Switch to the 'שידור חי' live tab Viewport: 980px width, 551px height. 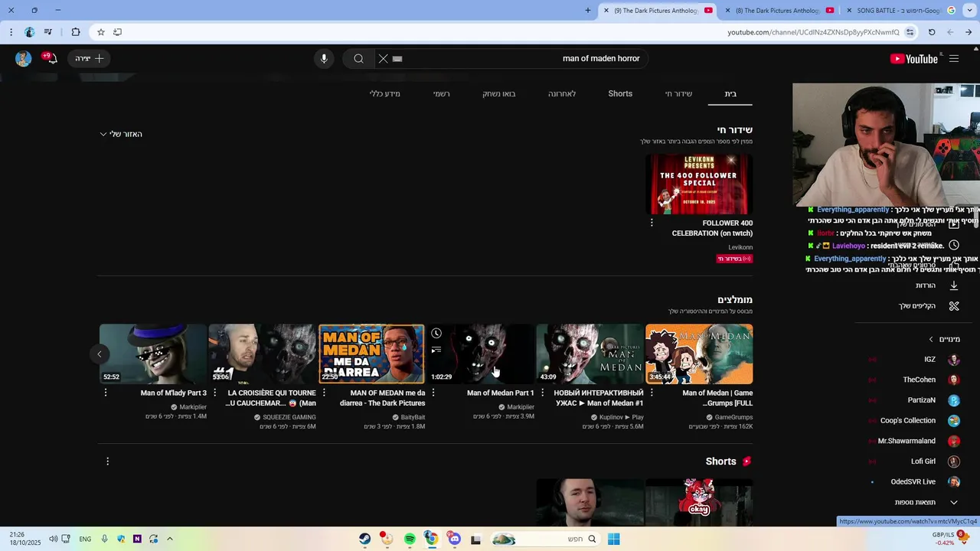click(678, 94)
